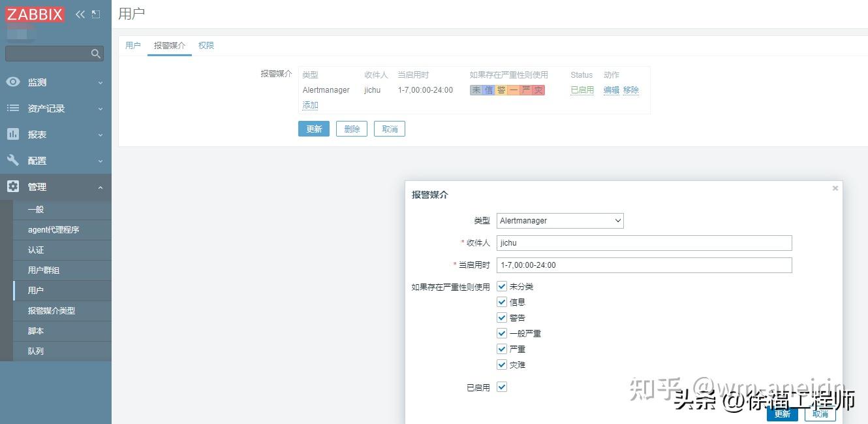
Task: Click the 编辑 link in the media row
Action: (x=610, y=90)
